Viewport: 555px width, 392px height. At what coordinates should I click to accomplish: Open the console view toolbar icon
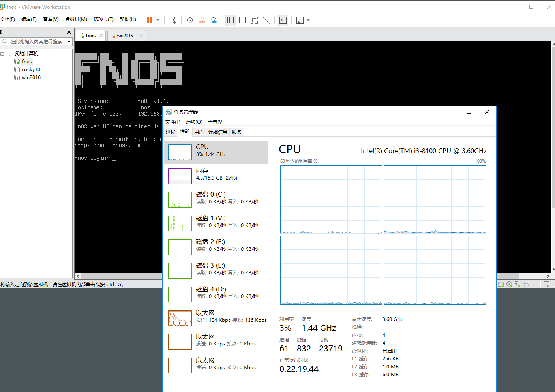point(283,20)
